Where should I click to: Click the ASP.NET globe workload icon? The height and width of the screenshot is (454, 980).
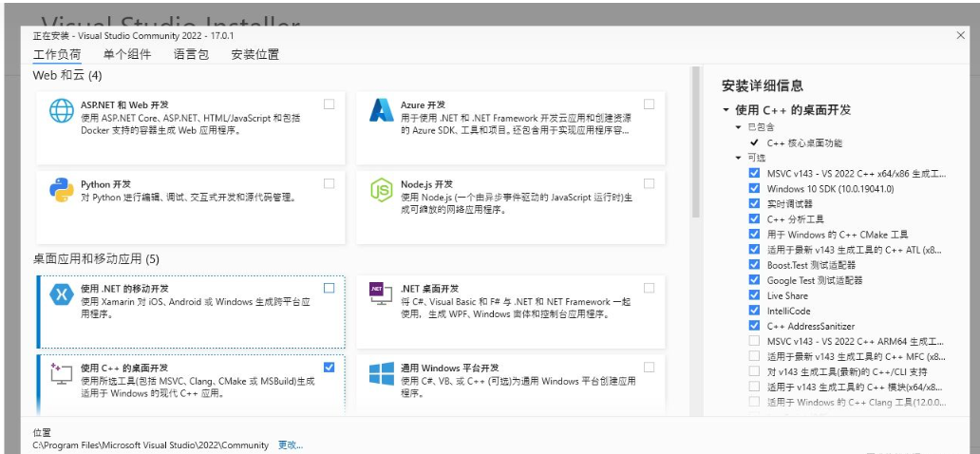61,111
